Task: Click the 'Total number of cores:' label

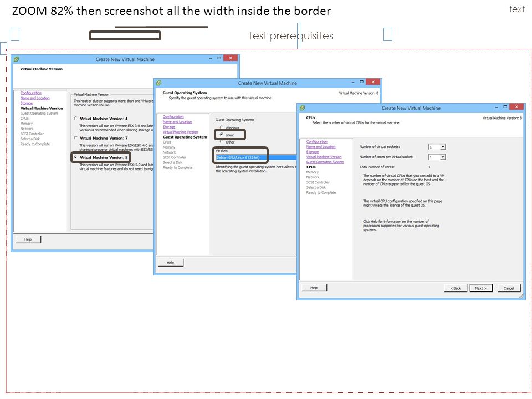Action: click(377, 167)
